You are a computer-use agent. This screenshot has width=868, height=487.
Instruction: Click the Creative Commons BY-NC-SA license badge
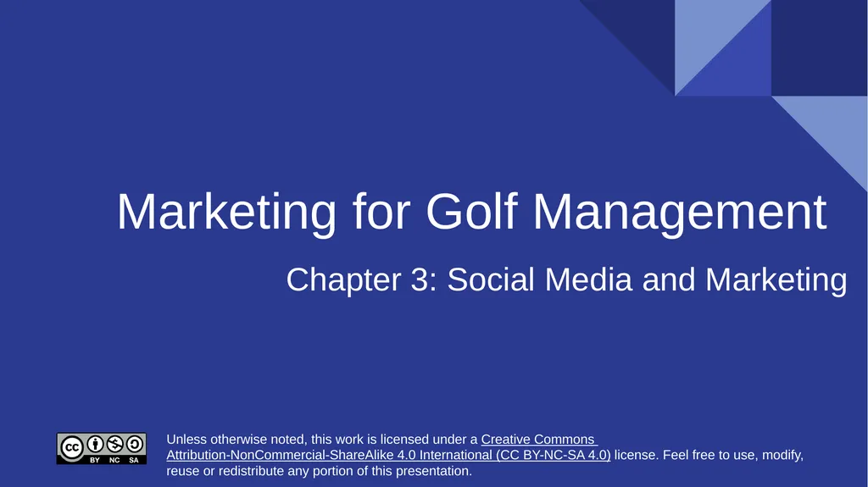102,448
